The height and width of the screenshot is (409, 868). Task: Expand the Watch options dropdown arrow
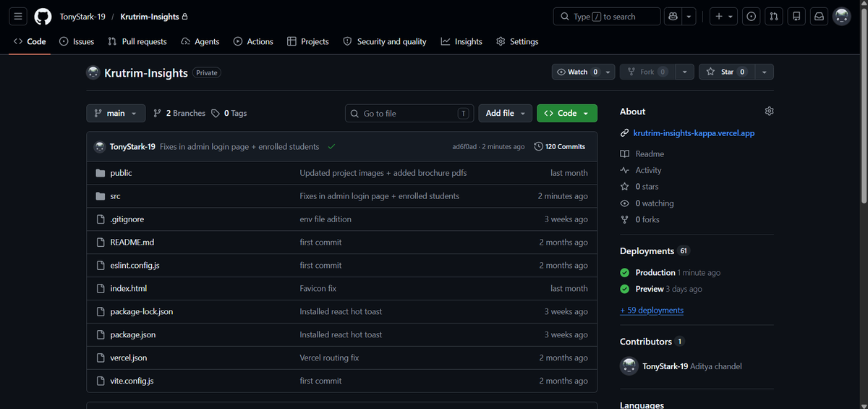tap(608, 72)
